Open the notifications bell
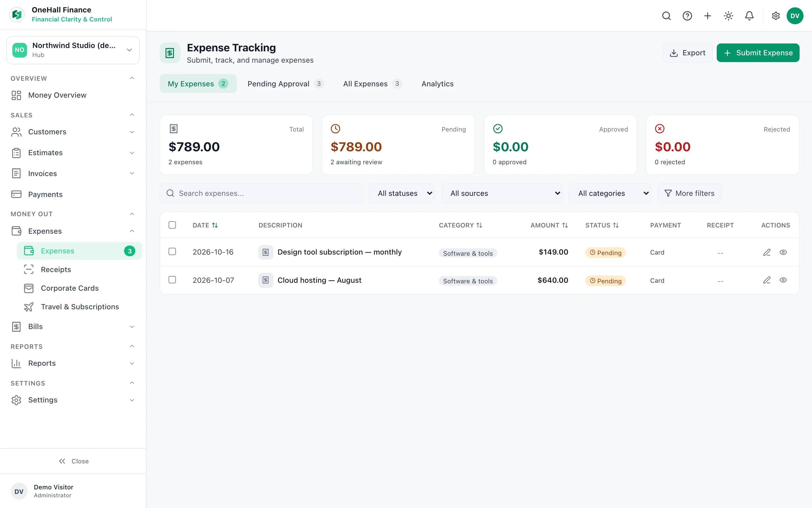Screen dimensions: 812x508 point(749,16)
